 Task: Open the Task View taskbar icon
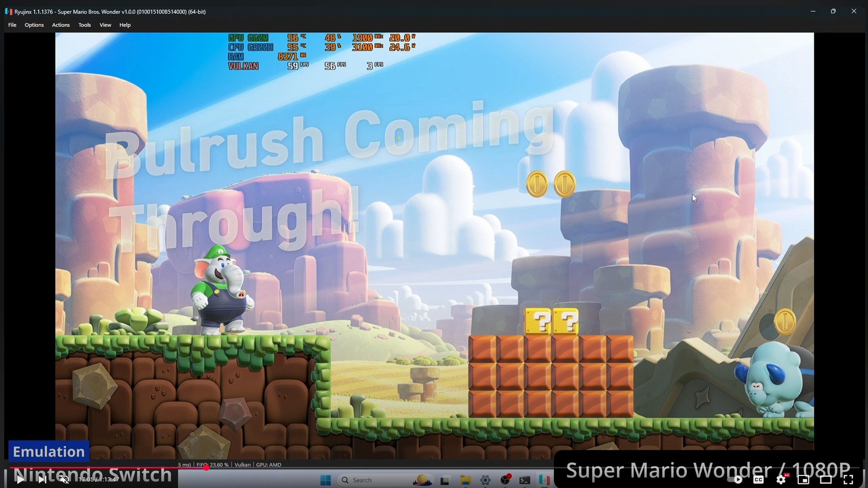tap(445, 480)
